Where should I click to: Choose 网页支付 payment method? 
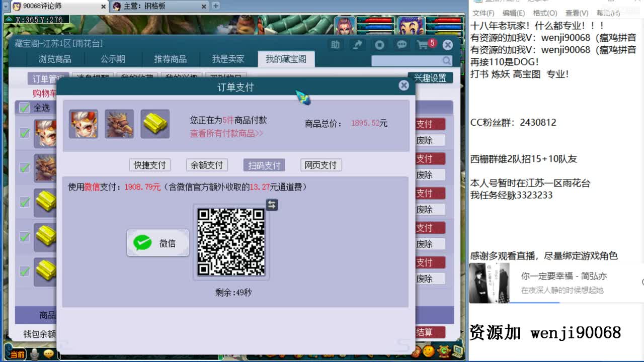pyautogui.click(x=321, y=165)
